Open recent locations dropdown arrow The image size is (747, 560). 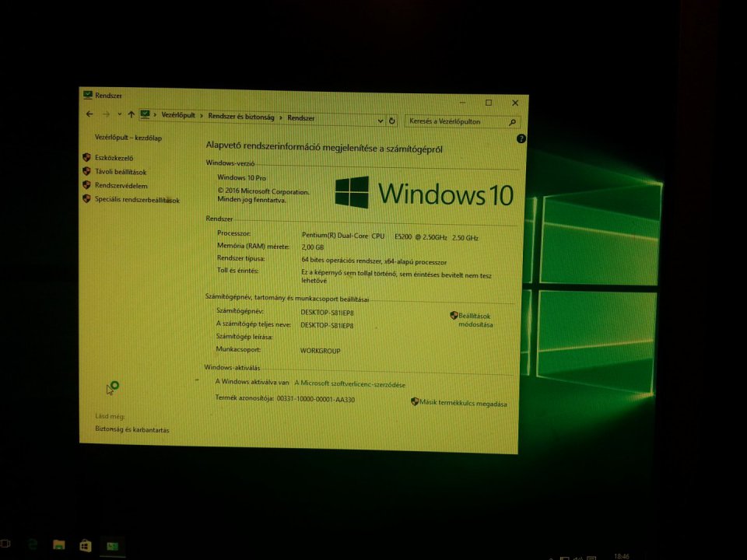click(119, 114)
